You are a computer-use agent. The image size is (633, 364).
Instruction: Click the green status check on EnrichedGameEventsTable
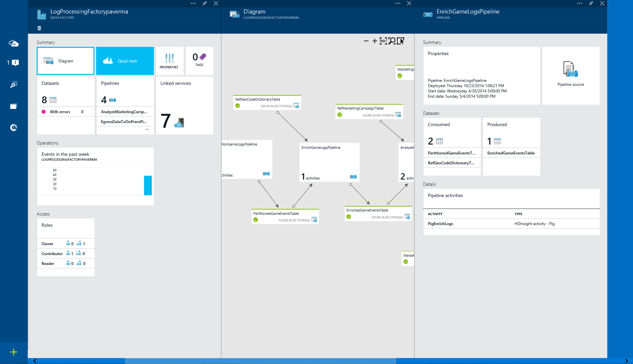point(349,217)
